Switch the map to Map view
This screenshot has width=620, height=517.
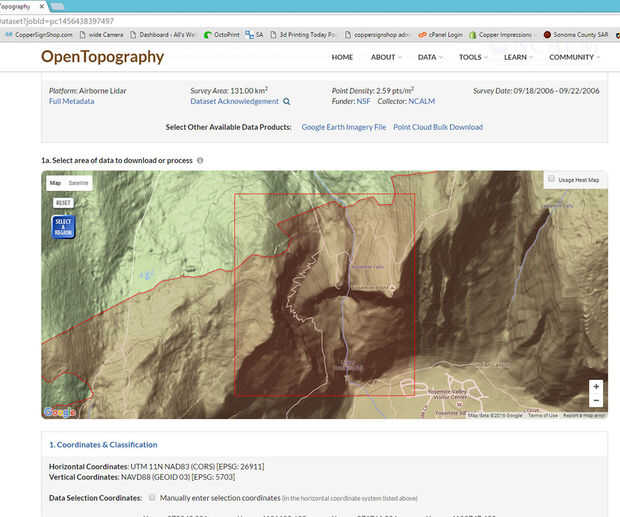(x=55, y=183)
